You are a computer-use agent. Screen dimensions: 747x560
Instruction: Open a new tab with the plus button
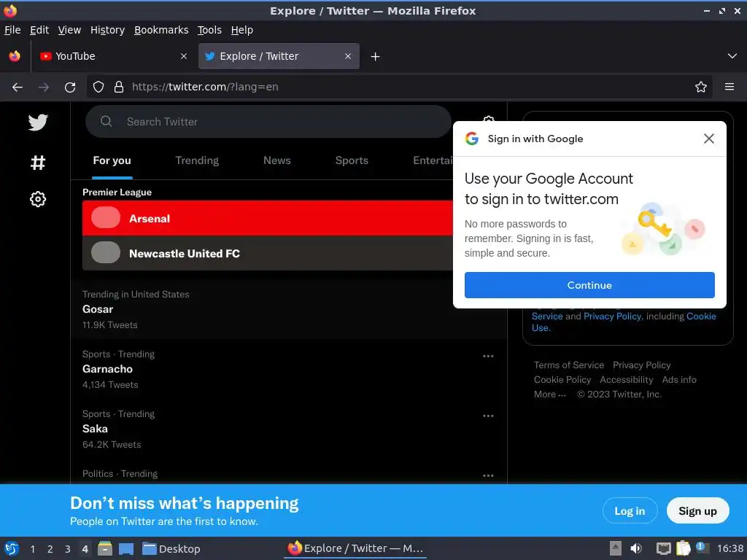click(x=375, y=57)
